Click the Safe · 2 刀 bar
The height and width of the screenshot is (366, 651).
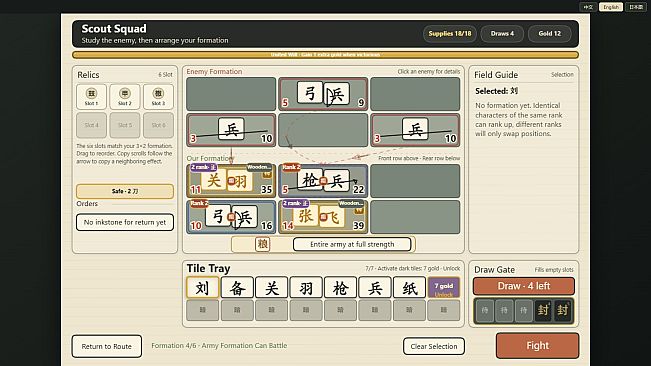pyautogui.click(x=125, y=191)
